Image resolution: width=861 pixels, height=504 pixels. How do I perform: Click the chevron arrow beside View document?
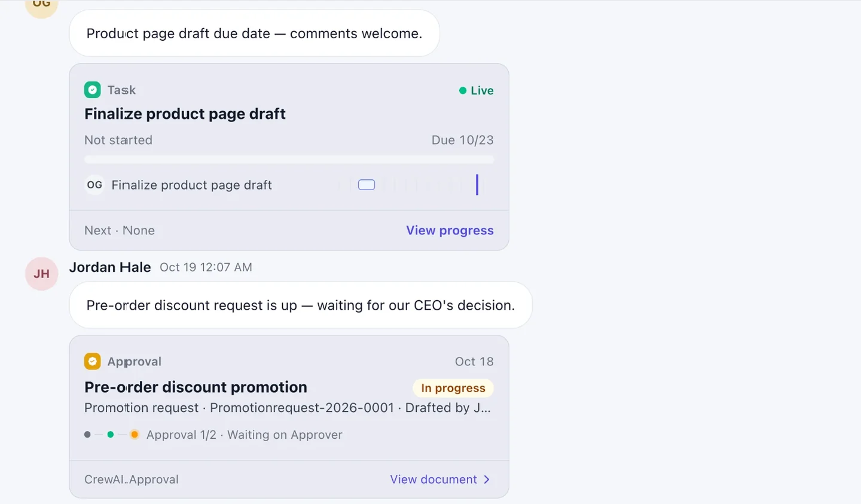coord(487,479)
